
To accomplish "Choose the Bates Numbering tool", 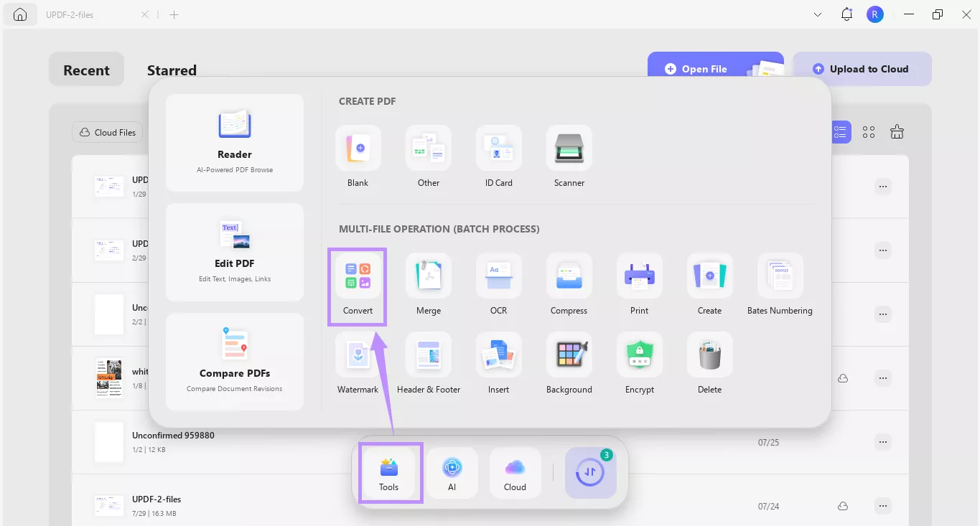I will point(780,285).
